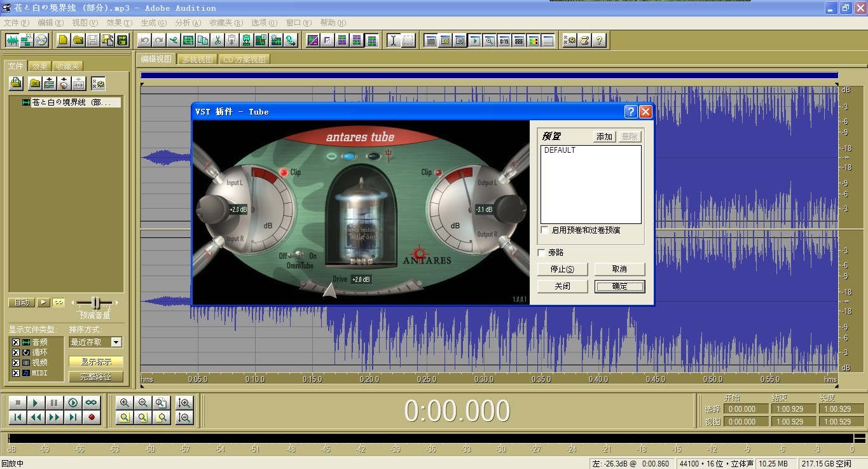Play from cursor in the transport controls
This screenshot has width=868, height=469.
coord(36,403)
